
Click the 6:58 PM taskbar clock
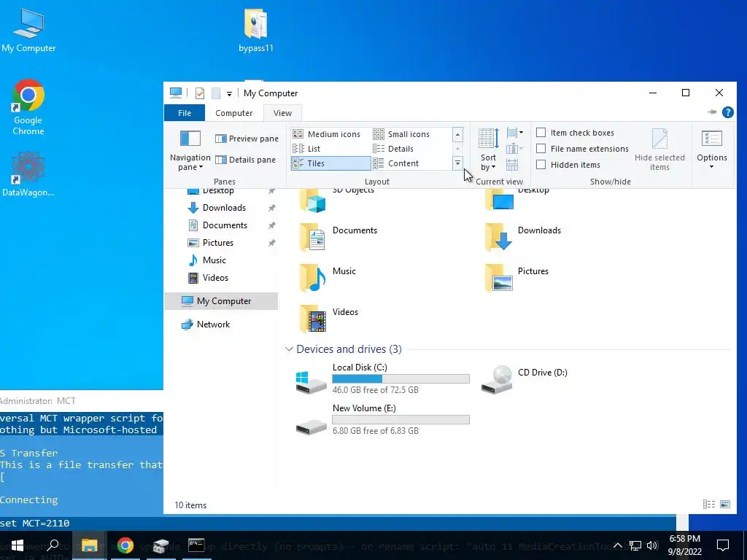point(684,545)
